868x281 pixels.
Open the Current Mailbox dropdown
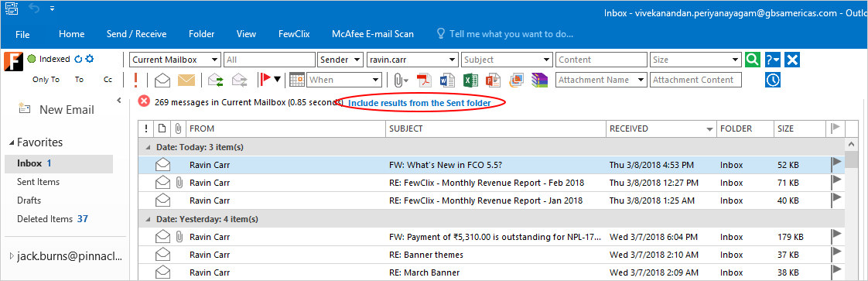click(x=214, y=60)
